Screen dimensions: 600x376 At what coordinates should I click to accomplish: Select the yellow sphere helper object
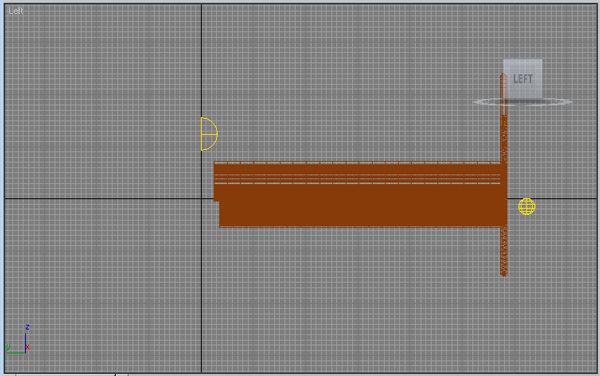[x=527, y=207]
